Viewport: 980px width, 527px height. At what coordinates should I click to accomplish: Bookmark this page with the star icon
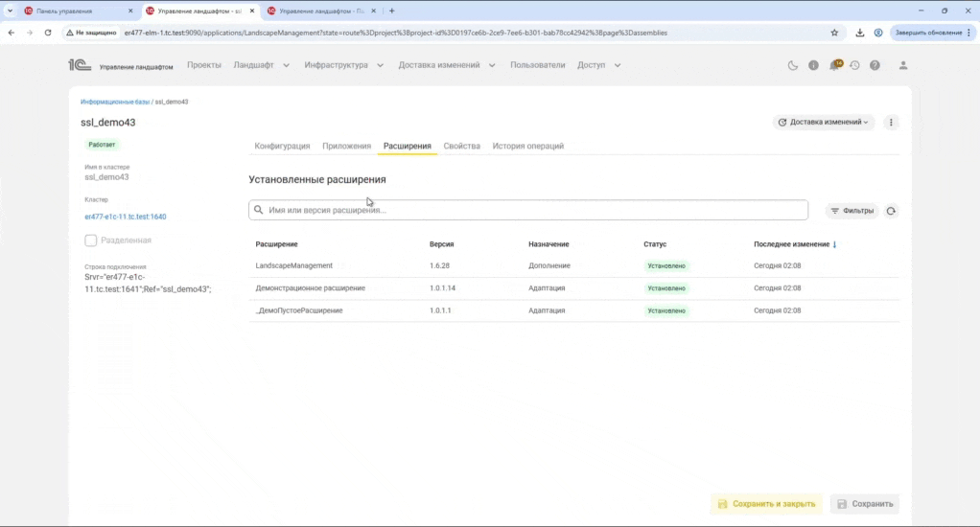(834, 33)
